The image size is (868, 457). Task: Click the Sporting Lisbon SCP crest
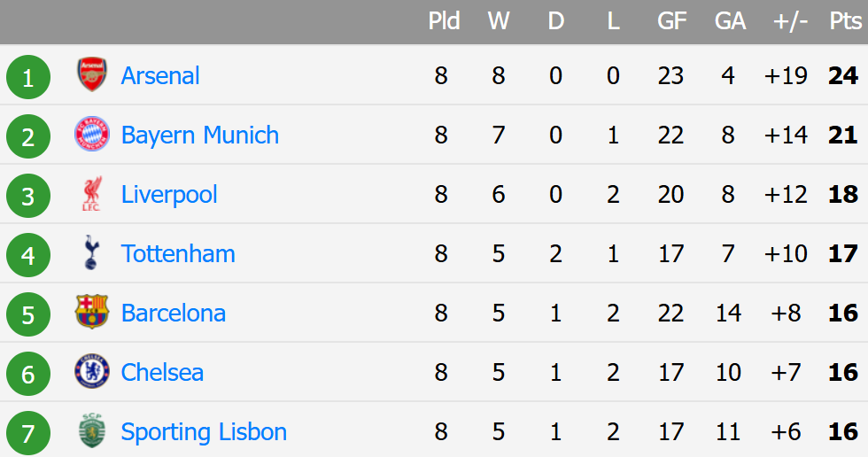click(92, 430)
